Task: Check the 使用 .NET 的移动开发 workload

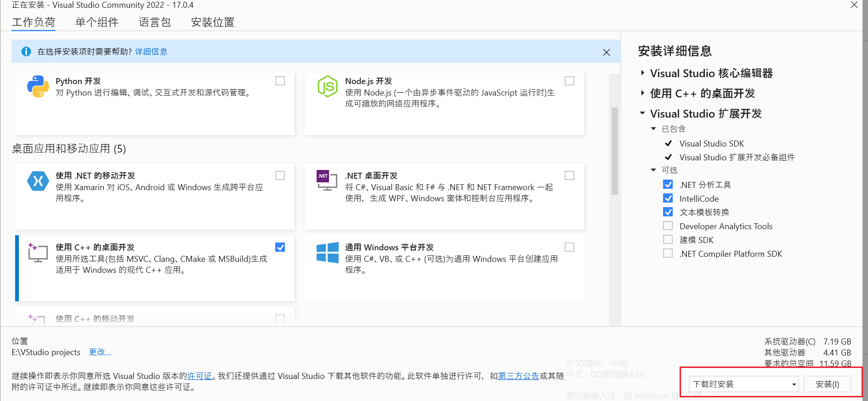Action: (280, 175)
